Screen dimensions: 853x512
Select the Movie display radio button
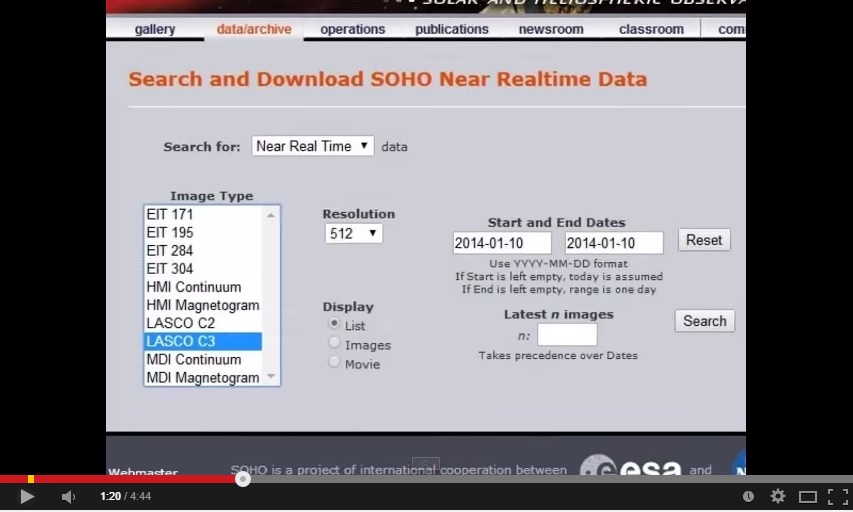[x=334, y=361]
